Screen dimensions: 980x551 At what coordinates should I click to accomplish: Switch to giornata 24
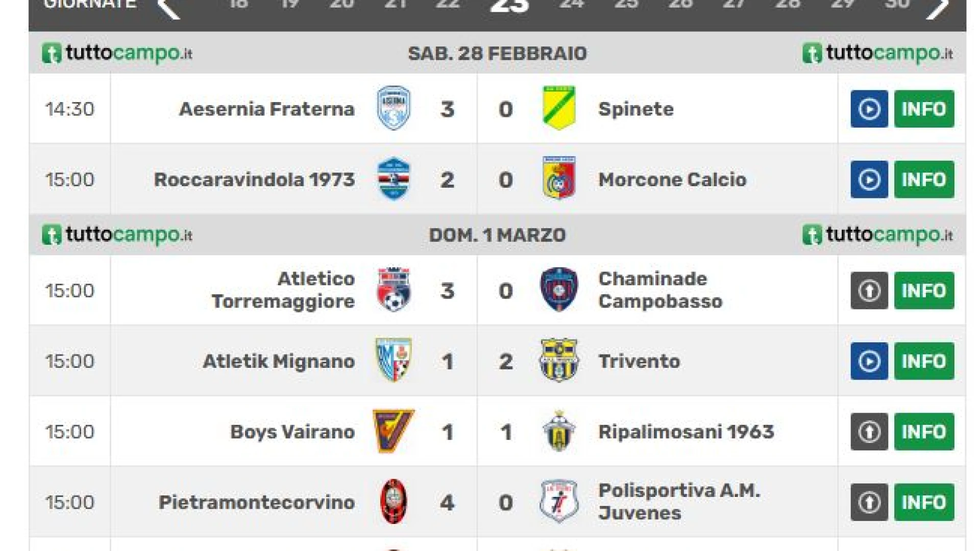tap(572, 5)
